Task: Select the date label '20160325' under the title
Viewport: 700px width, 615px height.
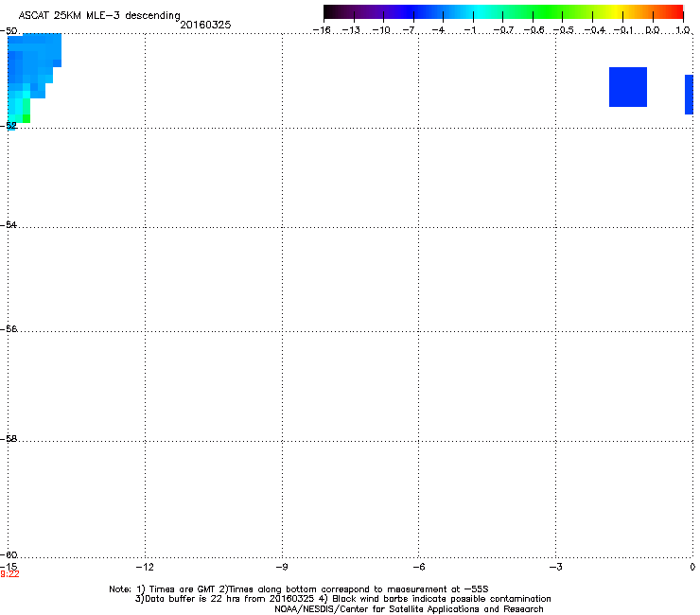Action: [x=205, y=25]
